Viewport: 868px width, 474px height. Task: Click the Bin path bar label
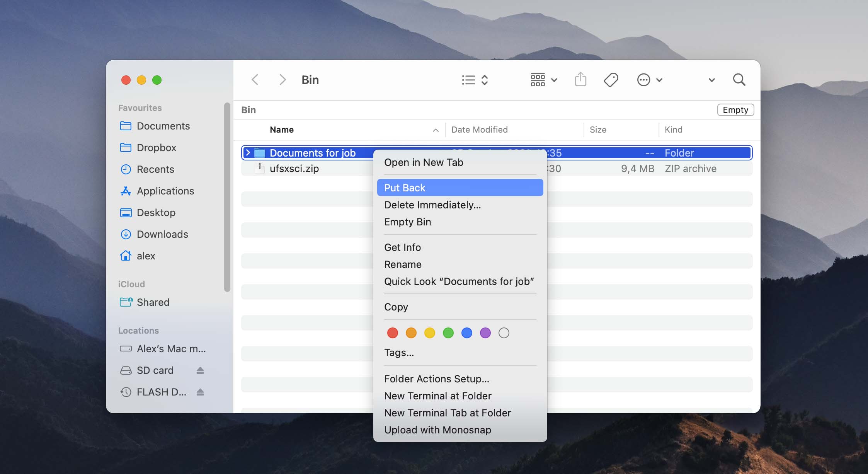point(248,110)
